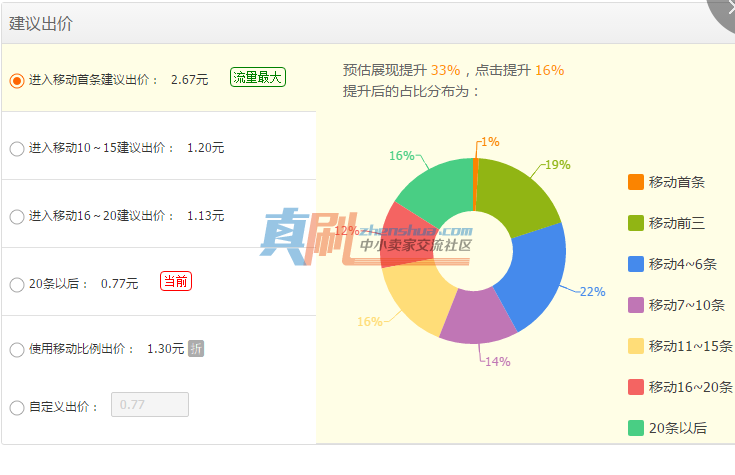
Task: Click the gray 折 discount icon
Action: (x=196, y=348)
